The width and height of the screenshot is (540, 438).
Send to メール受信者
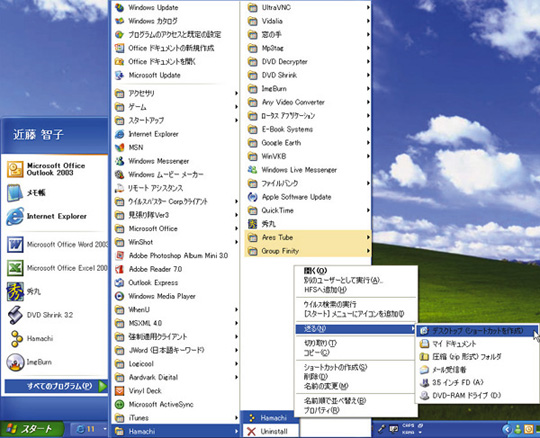coord(477,369)
